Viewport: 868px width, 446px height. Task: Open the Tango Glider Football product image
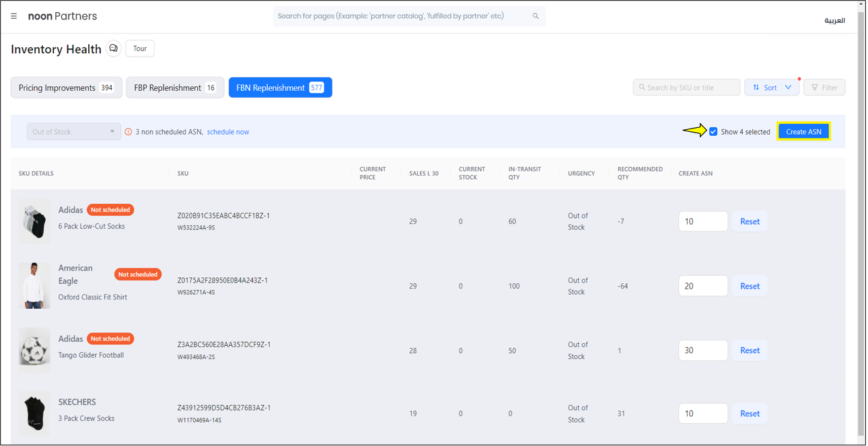click(34, 350)
